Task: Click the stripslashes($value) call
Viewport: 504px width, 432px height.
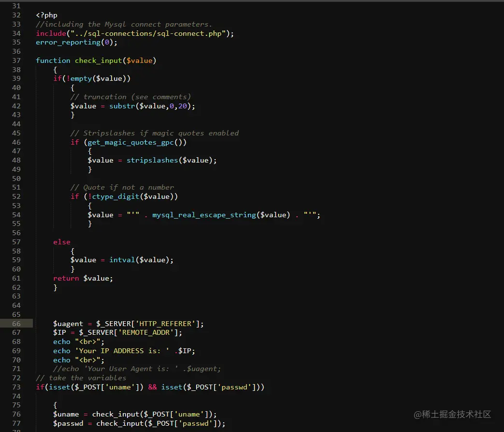Action: click(x=170, y=160)
